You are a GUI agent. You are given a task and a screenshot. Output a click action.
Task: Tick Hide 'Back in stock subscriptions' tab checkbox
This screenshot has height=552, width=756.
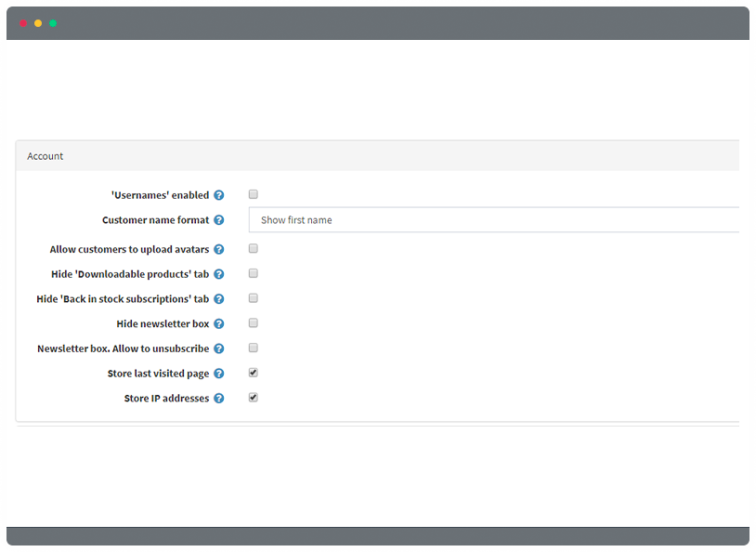[254, 298]
